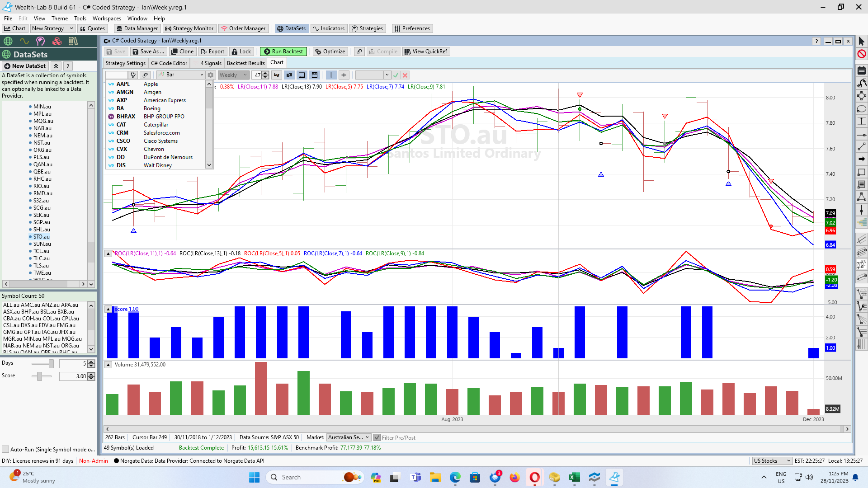Click the lightning symbol-apply icon in chart toolbar
Image resolution: width=868 pixels, height=488 pixels.
[x=133, y=75]
